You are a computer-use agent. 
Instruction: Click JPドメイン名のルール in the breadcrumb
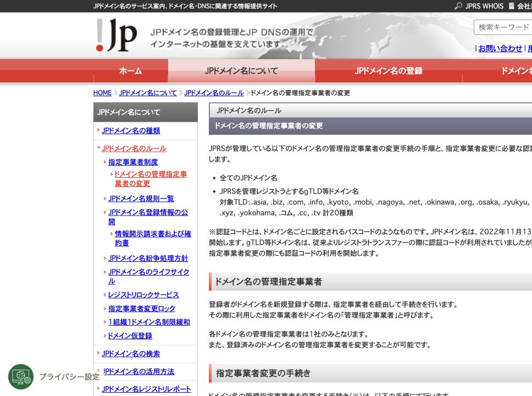pyautogui.click(x=214, y=93)
